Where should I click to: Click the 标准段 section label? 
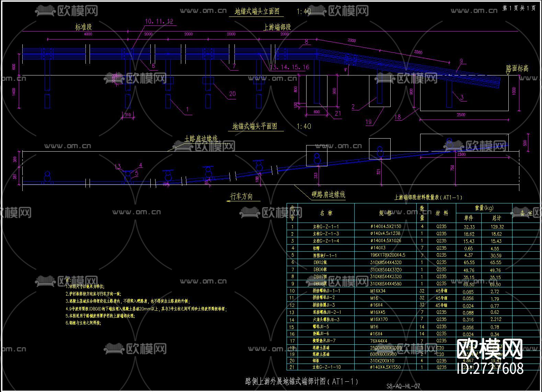pyautogui.click(x=83, y=27)
